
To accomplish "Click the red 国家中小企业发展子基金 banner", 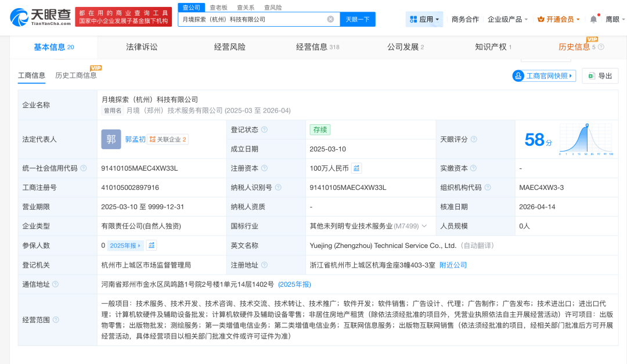I will pos(124,17).
